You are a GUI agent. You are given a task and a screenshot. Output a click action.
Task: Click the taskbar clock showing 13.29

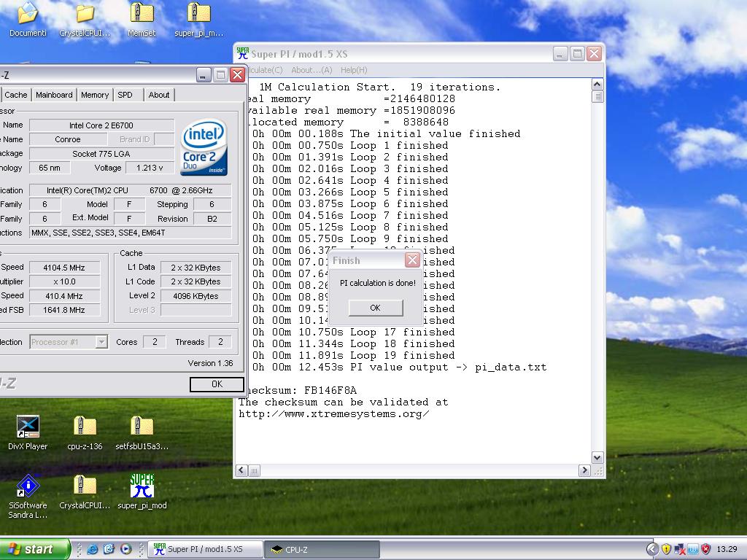[x=727, y=549]
